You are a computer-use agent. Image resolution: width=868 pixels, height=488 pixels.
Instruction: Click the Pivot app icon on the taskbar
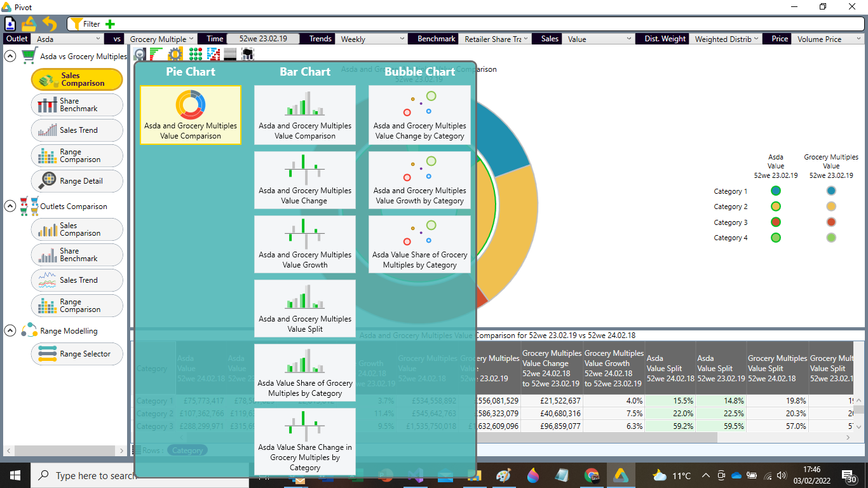(620, 475)
